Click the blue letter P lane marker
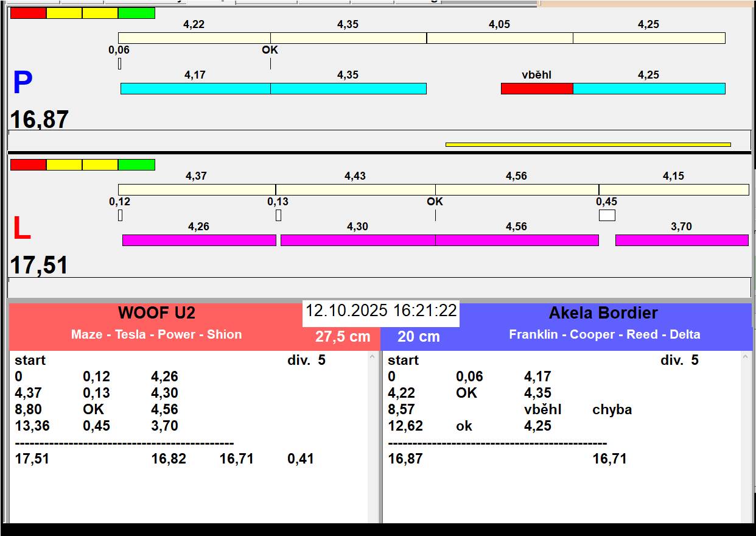Viewport: 756px width, 536px height. [x=23, y=83]
